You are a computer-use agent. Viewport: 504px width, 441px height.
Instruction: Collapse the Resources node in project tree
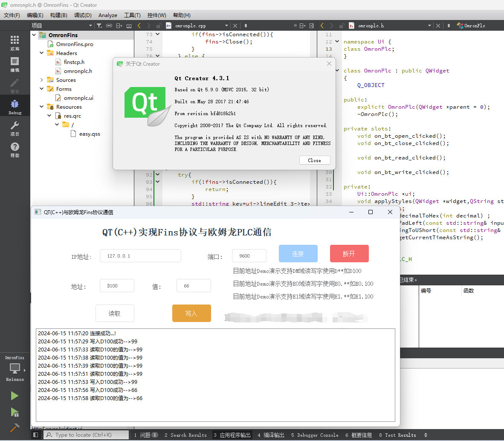[x=41, y=107]
